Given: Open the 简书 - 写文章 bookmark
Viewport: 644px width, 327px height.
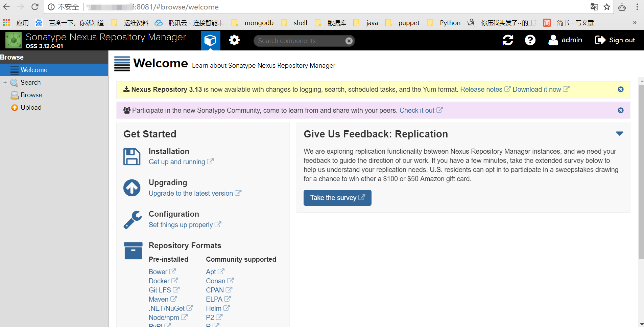Looking at the screenshot, I should (x=569, y=23).
